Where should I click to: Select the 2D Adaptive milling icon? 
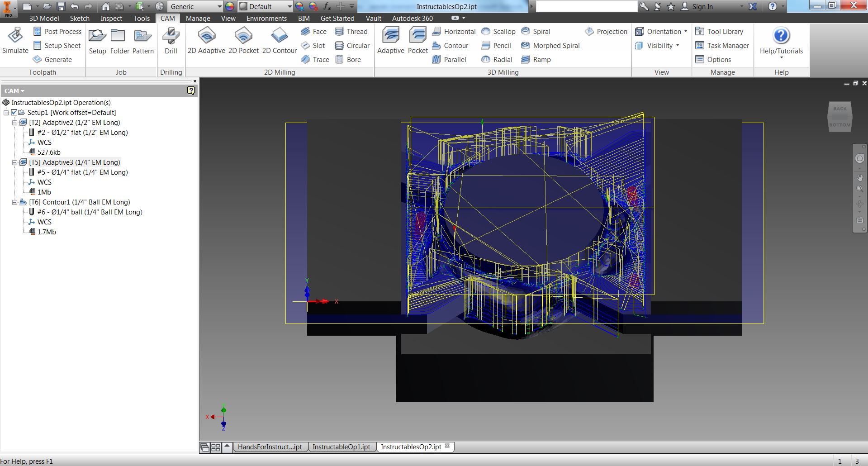206,41
